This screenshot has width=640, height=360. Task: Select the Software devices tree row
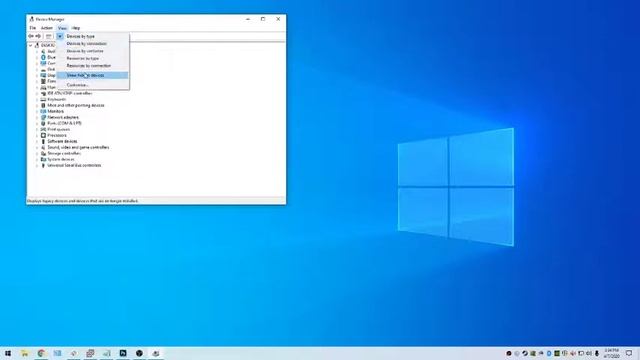pos(58,141)
